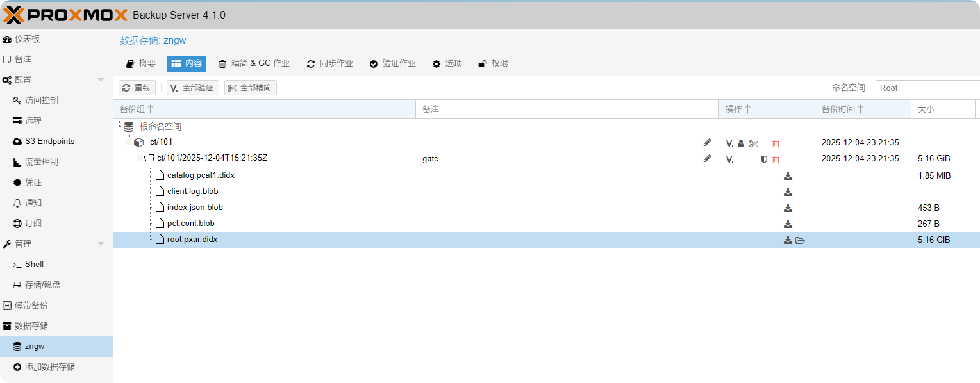The image size is (980, 383).
Task: Verify the gate snapshot using the V. icon
Action: pos(729,159)
